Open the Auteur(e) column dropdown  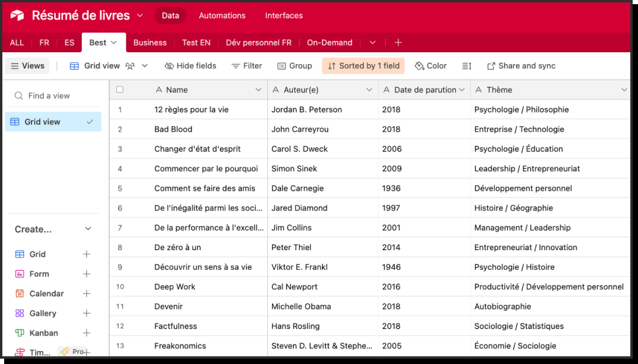[369, 90]
